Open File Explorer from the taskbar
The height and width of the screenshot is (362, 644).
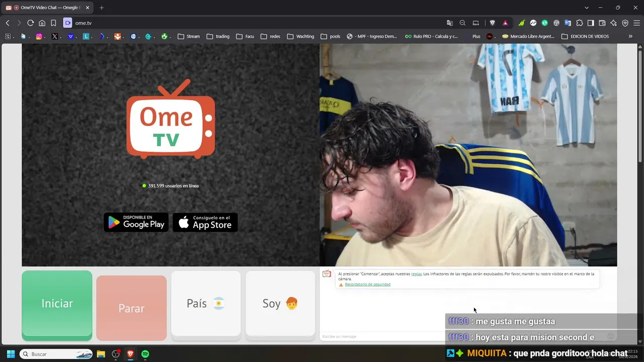[101, 354]
